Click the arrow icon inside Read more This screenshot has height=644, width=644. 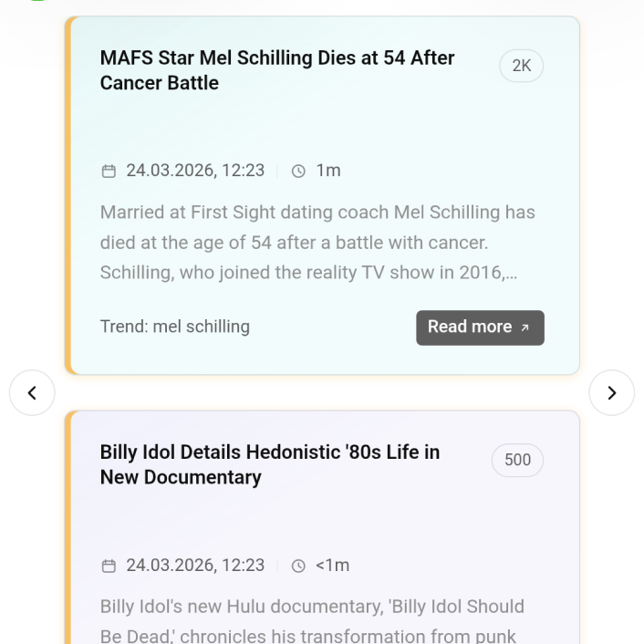pyautogui.click(x=525, y=328)
